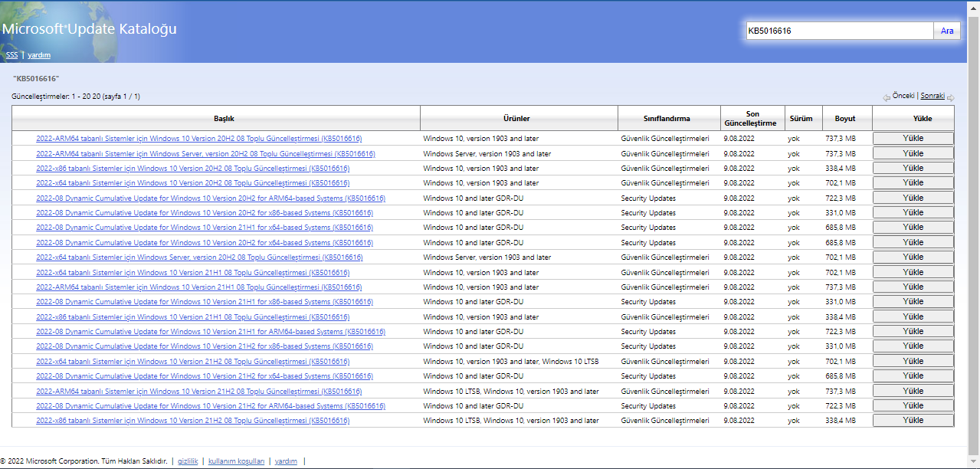Screen dimensions: 980x469
Task: Open Dynamic Cumulative Update 21H2 x64-based link
Action: tap(205, 376)
